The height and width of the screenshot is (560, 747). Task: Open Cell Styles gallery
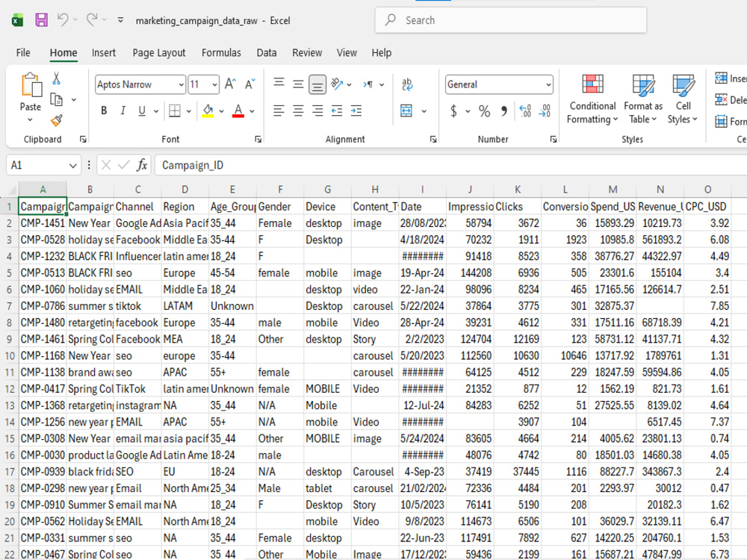(x=683, y=99)
